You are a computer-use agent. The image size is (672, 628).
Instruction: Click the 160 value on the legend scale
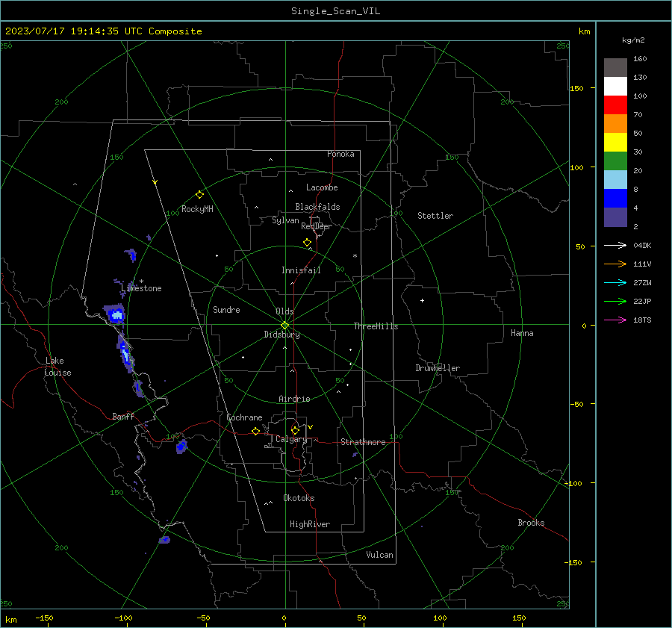tap(640, 59)
